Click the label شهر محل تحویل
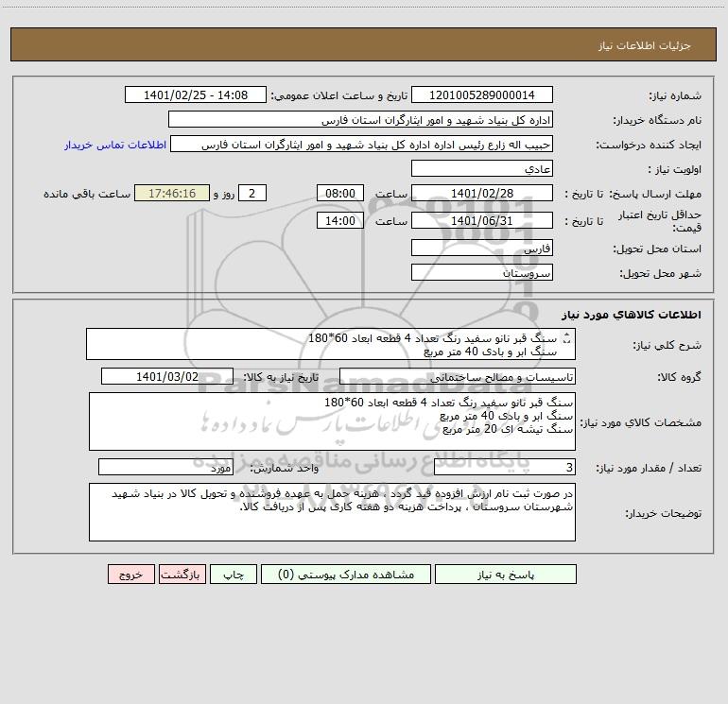The width and height of the screenshot is (728, 704). (660, 273)
